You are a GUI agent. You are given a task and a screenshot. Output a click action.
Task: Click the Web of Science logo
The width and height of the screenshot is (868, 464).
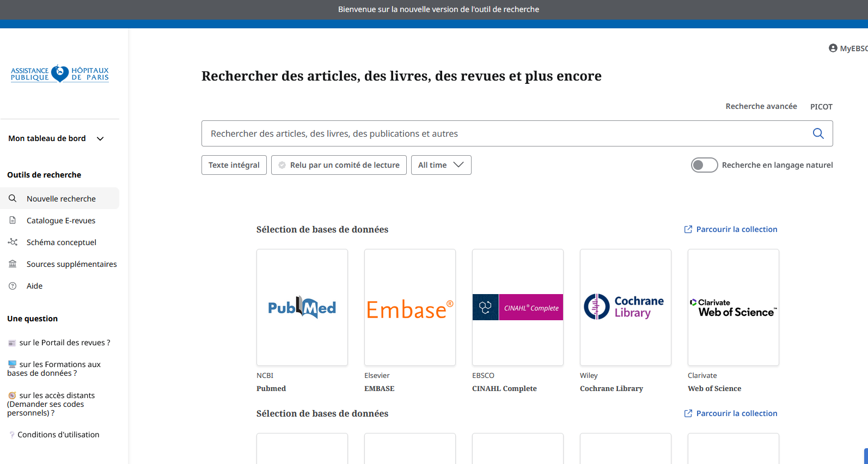click(x=733, y=307)
